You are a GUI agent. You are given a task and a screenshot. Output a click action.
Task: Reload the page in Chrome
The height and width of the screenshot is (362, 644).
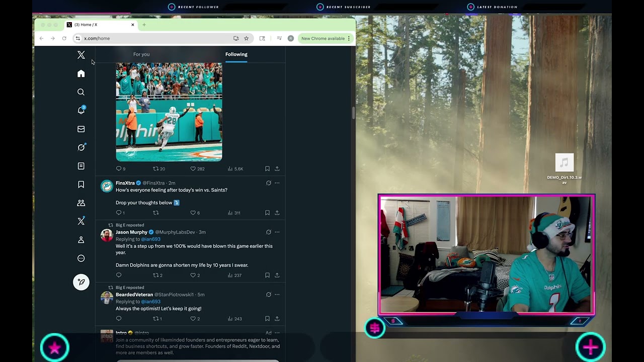click(x=64, y=38)
